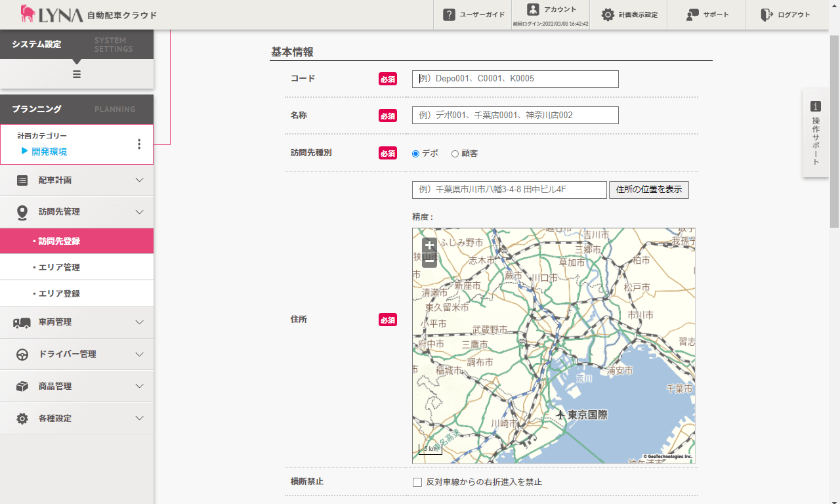Click the 車両管理 truck icon

click(22, 322)
